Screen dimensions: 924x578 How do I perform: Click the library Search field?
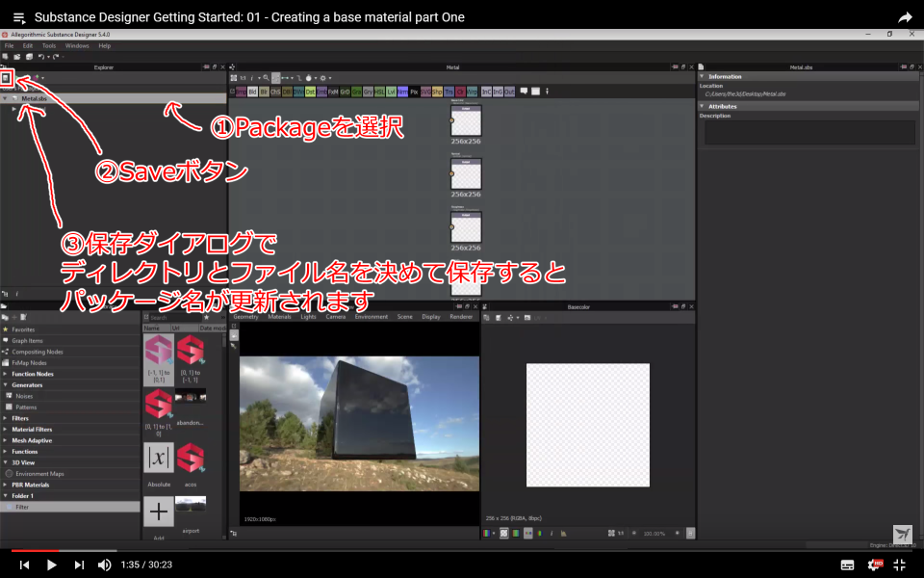pos(174,317)
